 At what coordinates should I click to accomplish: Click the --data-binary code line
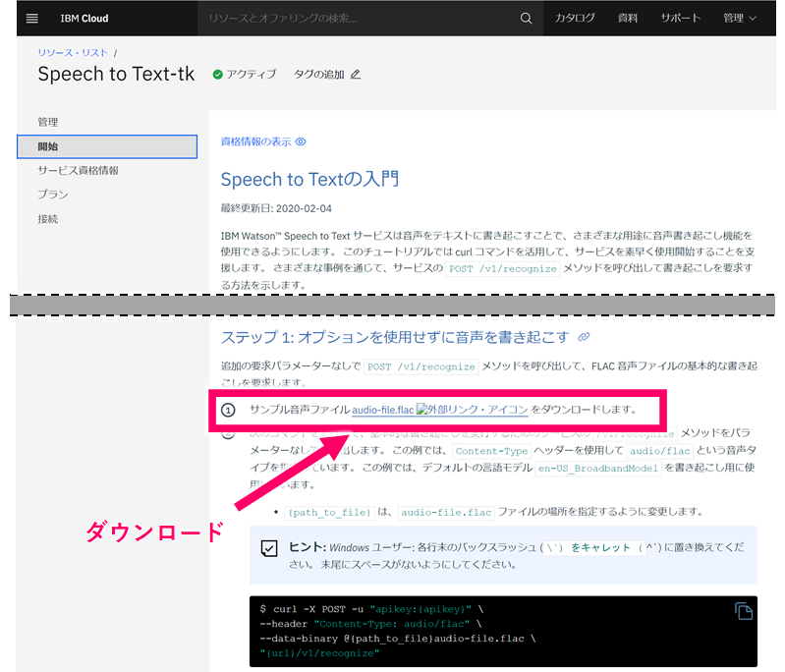point(398,639)
